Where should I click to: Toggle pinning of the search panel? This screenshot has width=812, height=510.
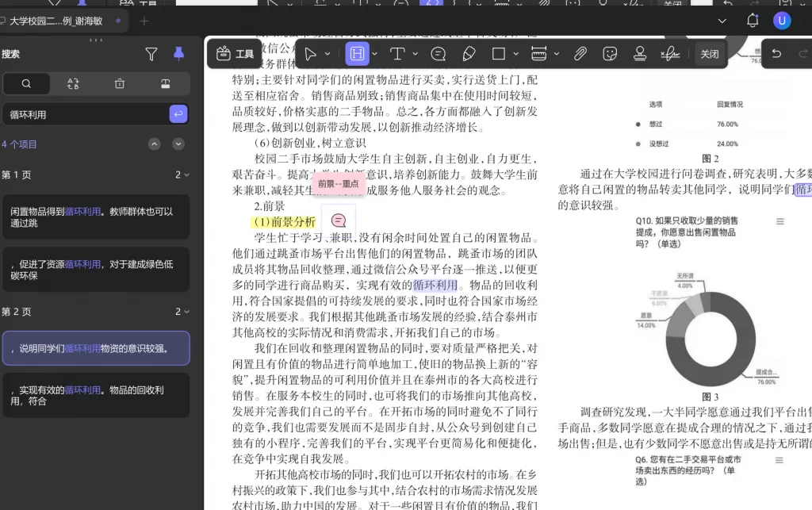(x=178, y=52)
